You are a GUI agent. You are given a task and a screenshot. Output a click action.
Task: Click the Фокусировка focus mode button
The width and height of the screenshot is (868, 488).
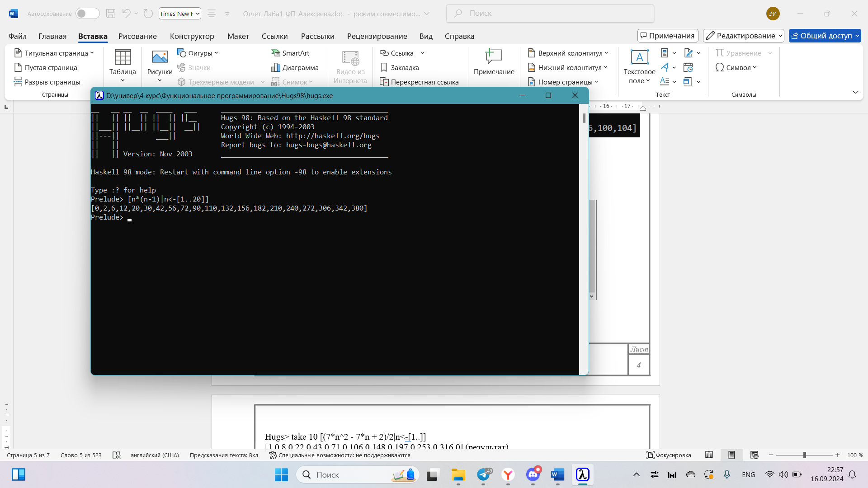(x=669, y=455)
